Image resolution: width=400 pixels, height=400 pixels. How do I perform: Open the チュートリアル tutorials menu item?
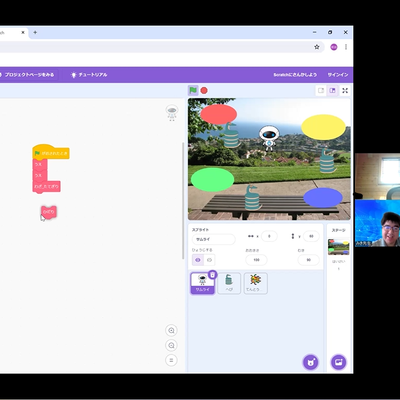89,75
